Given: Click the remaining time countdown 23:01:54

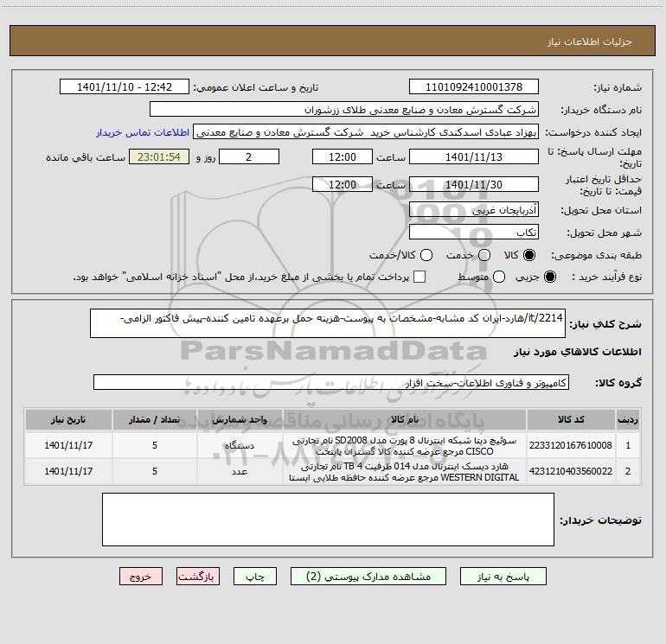Looking at the screenshot, I should point(159,156).
